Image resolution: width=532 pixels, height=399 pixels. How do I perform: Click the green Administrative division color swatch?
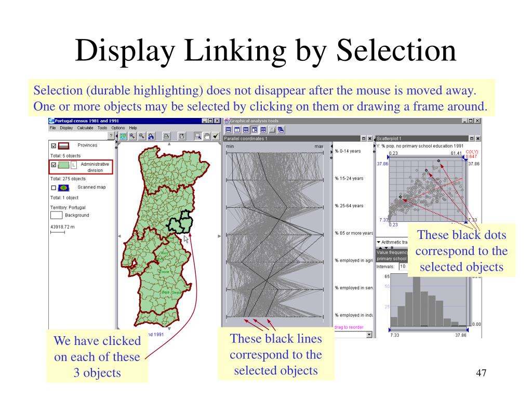tap(63, 165)
